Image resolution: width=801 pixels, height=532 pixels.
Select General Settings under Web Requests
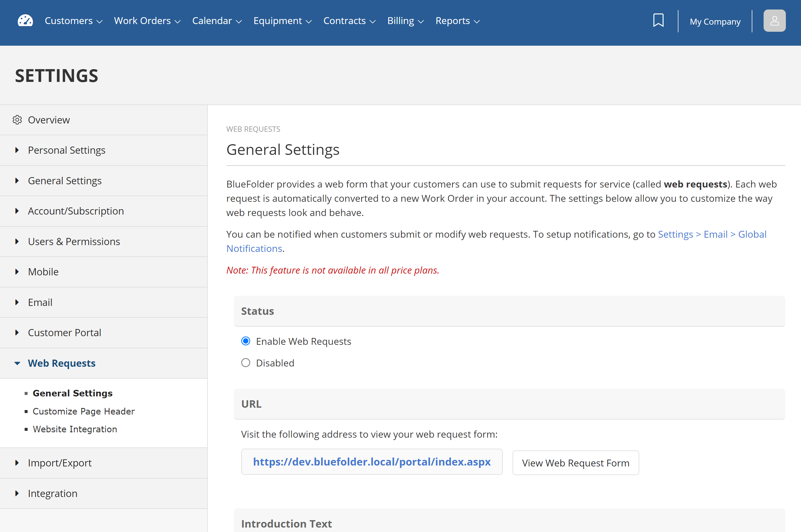(73, 393)
